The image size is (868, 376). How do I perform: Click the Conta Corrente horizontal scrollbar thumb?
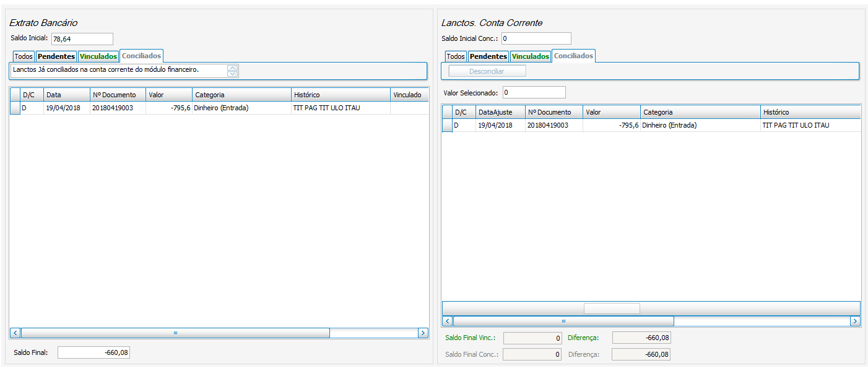(x=563, y=321)
